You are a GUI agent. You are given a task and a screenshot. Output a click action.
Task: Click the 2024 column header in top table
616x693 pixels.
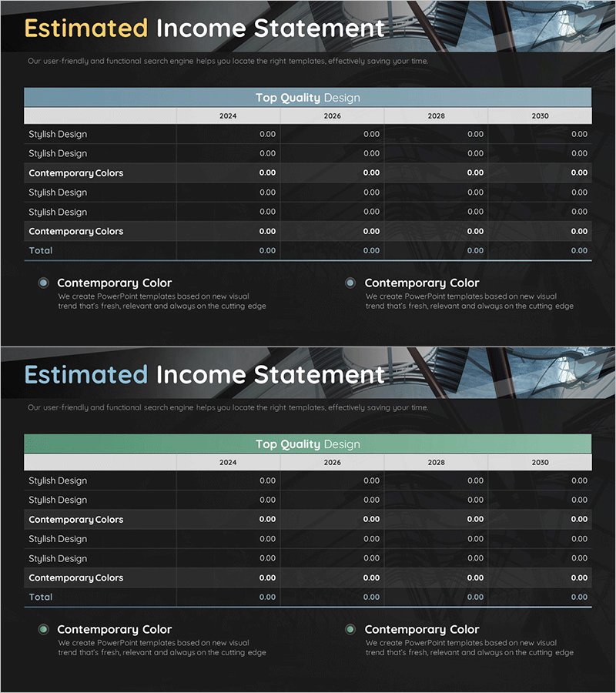[228, 116]
